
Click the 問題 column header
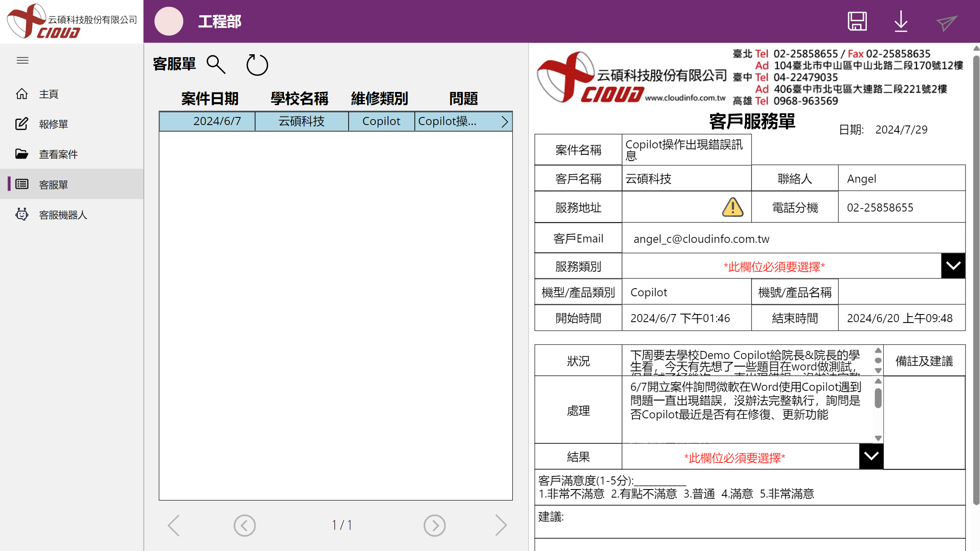463,98
